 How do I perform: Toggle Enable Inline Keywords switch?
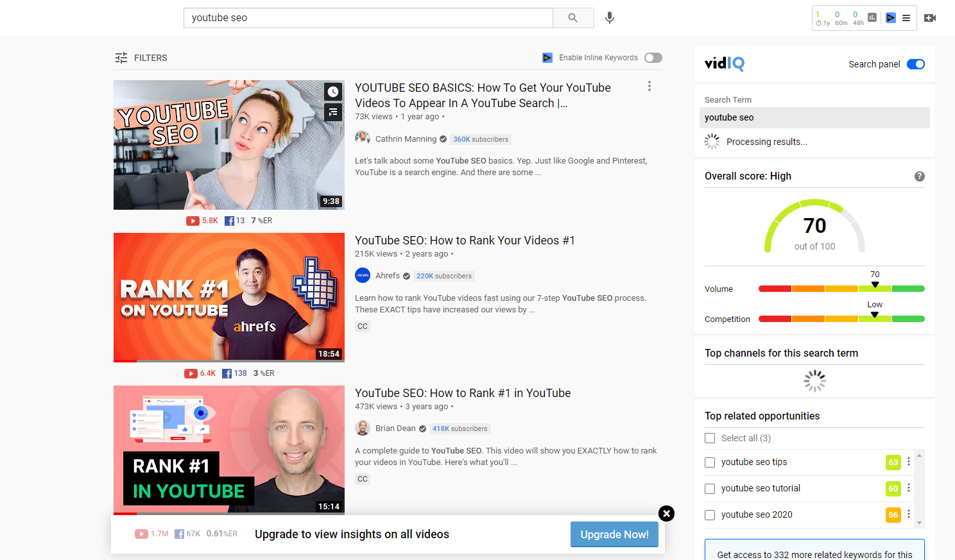(x=653, y=58)
